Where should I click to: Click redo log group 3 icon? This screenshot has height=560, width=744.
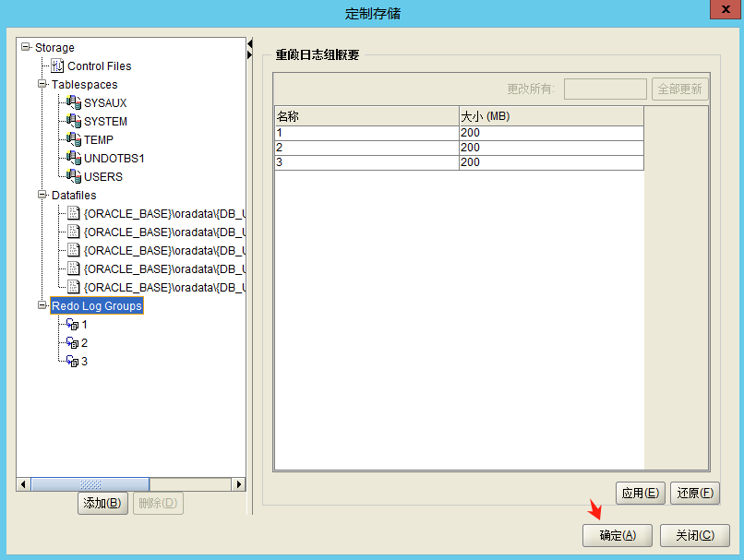(x=72, y=362)
